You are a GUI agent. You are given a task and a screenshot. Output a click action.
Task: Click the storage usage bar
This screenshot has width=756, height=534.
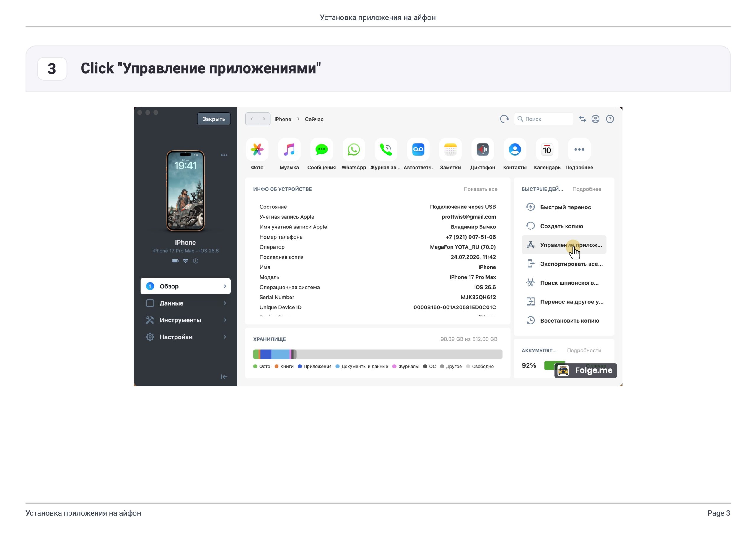(x=378, y=354)
